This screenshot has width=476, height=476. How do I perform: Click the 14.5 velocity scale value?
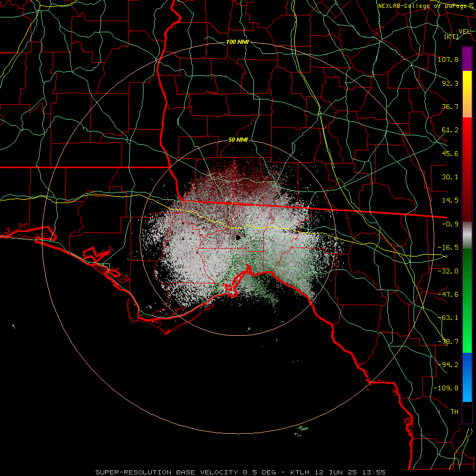(450, 200)
